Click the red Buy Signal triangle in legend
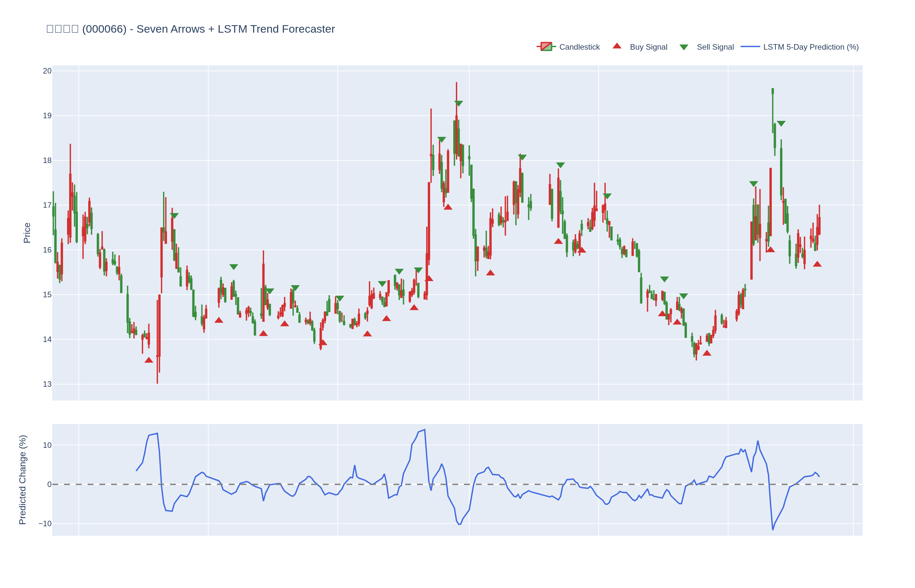 click(616, 46)
